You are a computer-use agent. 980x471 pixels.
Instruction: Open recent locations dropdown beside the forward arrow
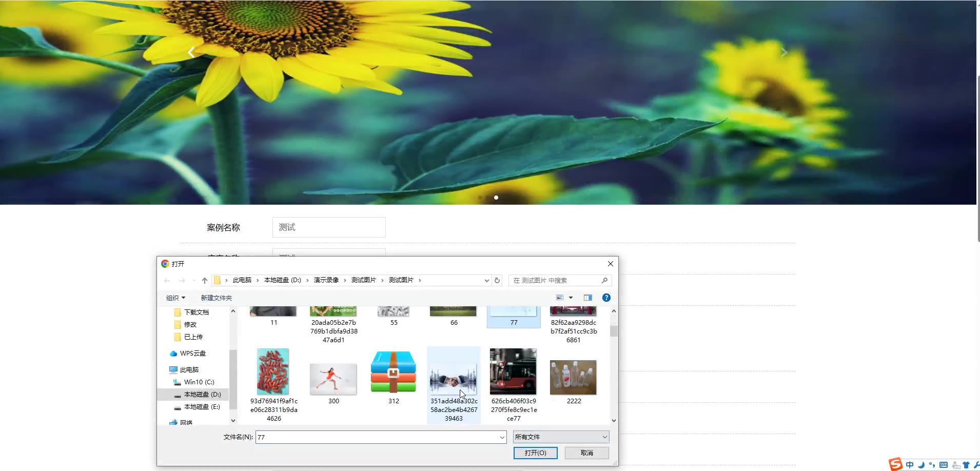[193, 280]
